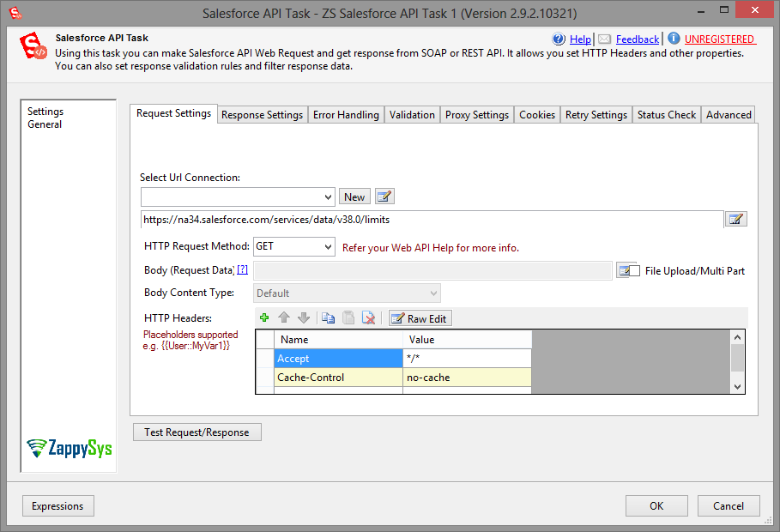Click Test Request/Response button
Image resolution: width=780 pixels, height=532 pixels.
(x=197, y=432)
